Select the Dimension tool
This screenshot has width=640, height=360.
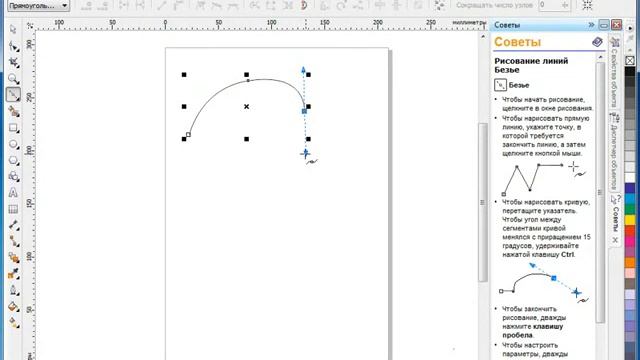click(x=13, y=225)
